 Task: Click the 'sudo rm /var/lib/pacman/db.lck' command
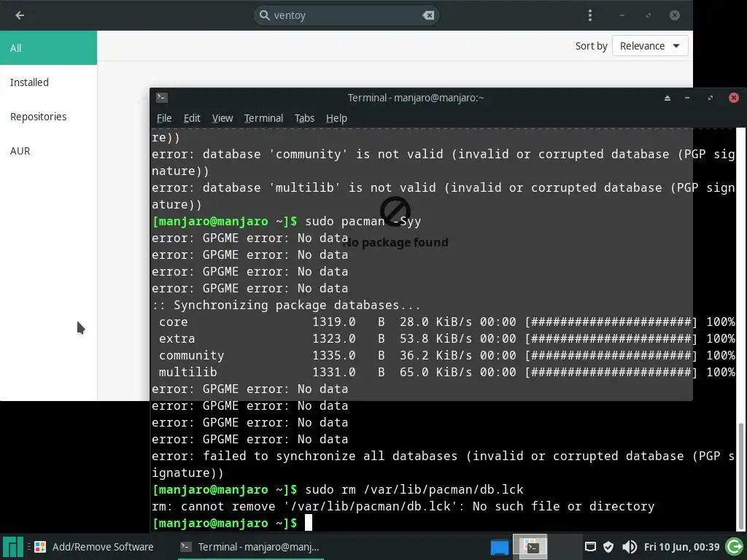(x=414, y=489)
